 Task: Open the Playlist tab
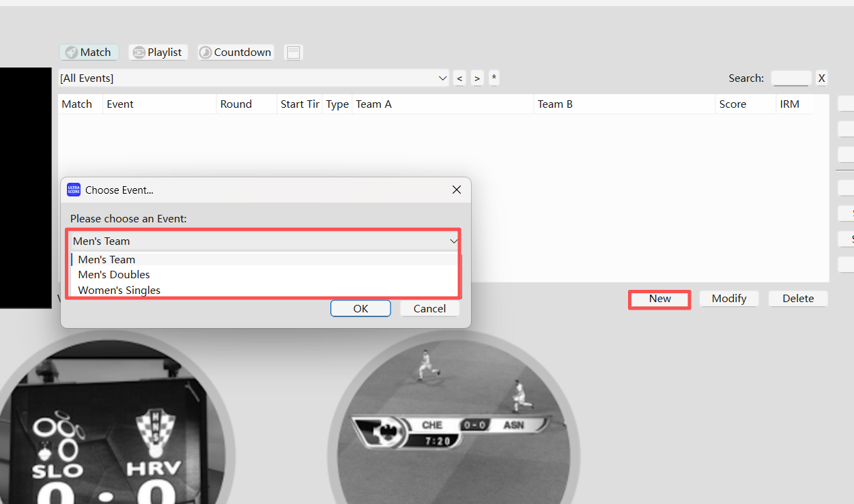(x=158, y=53)
